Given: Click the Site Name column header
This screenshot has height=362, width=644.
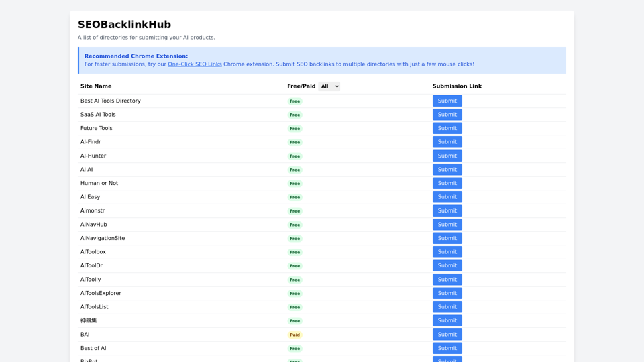Looking at the screenshot, I should coord(96,86).
